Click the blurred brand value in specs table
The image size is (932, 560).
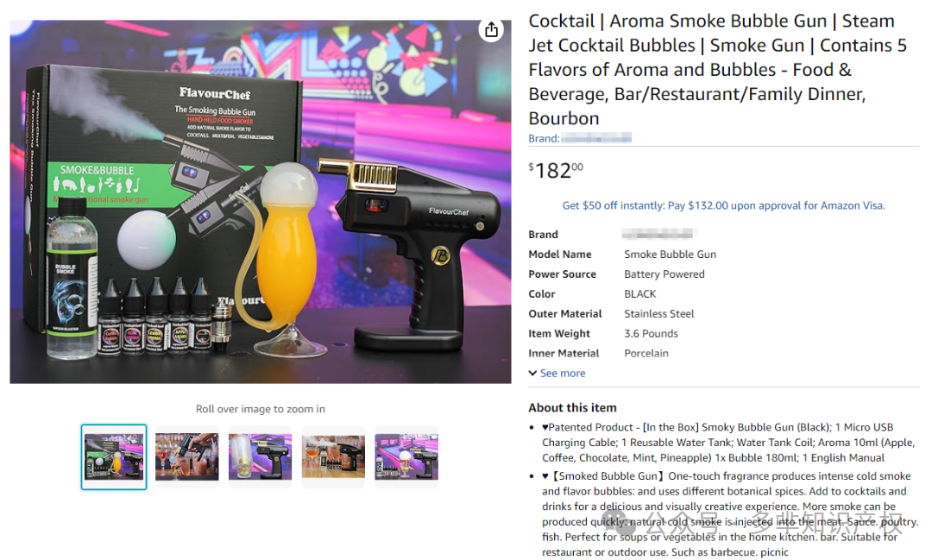coord(658,234)
